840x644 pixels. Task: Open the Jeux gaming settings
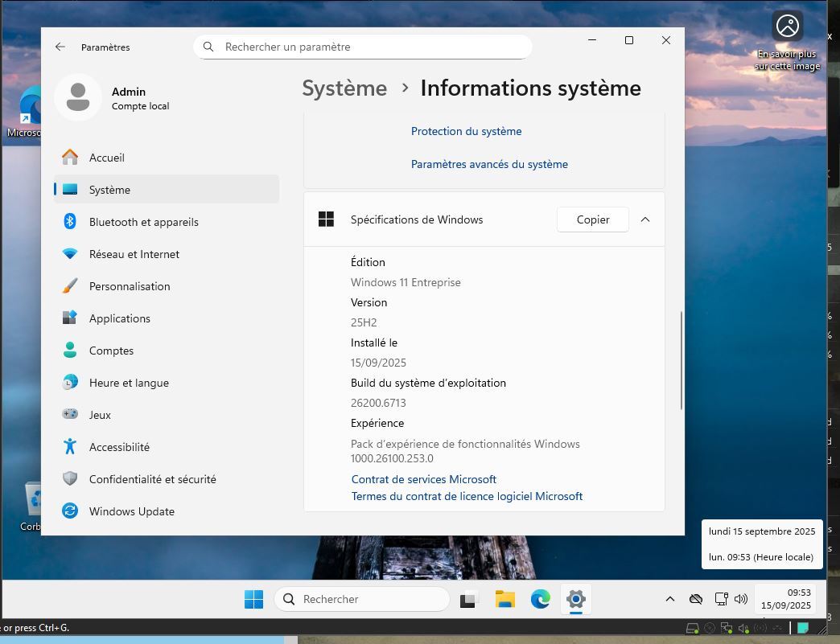(100, 415)
